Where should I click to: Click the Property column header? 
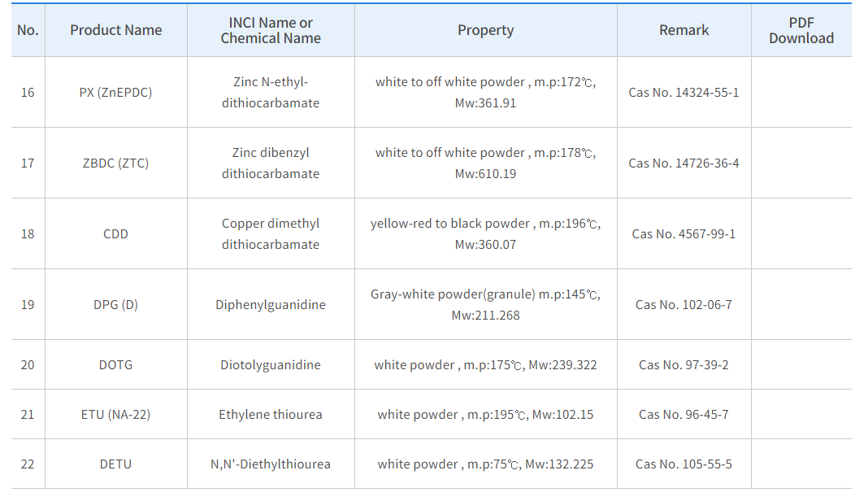point(485,30)
